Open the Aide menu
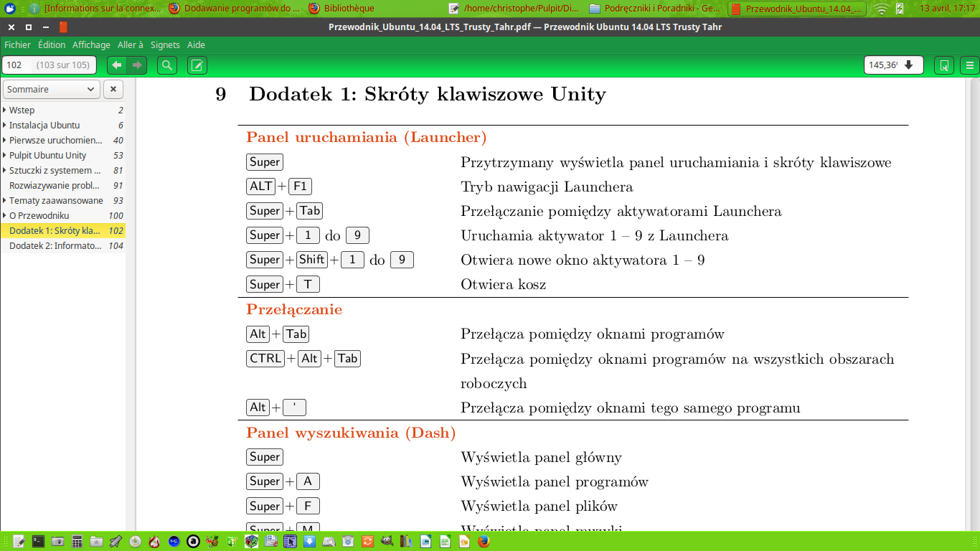 [x=196, y=44]
